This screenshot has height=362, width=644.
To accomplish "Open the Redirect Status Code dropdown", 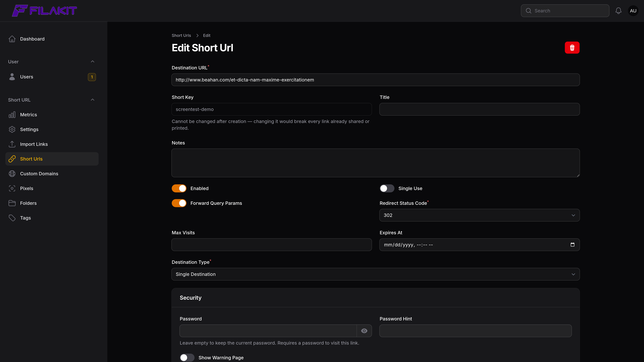I will click(x=480, y=215).
